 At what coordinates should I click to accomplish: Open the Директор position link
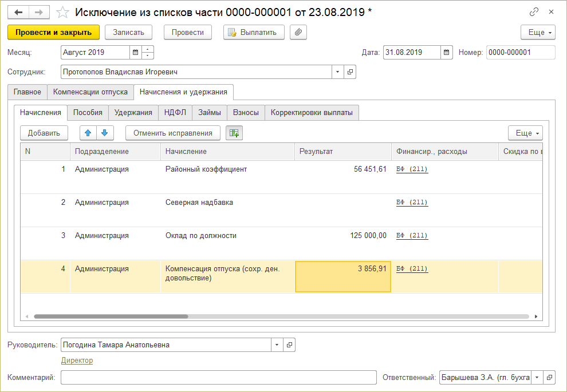point(77,360)
